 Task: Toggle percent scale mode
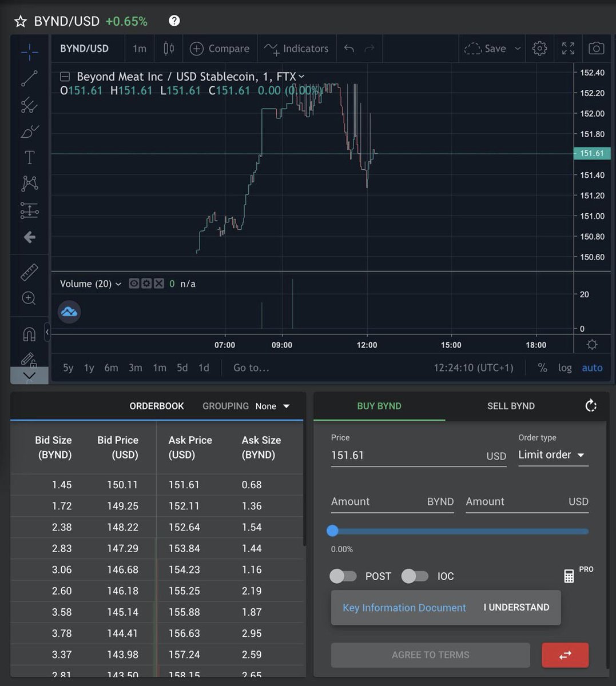point(542,368)
